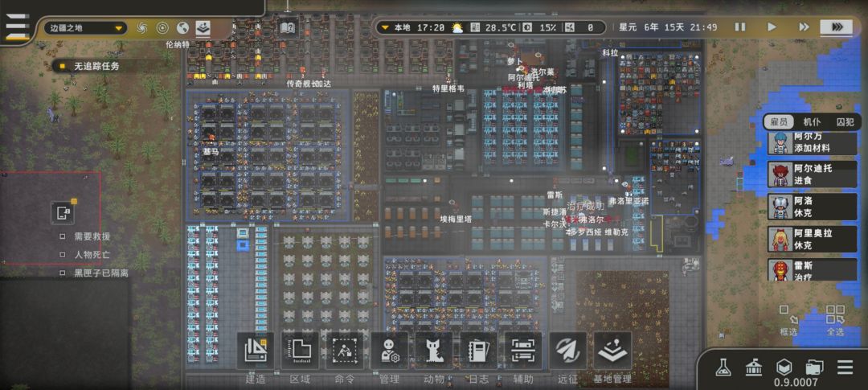Set game to normal play speed
The width and height of the screenshot is (868, 390).
point(772,27)
